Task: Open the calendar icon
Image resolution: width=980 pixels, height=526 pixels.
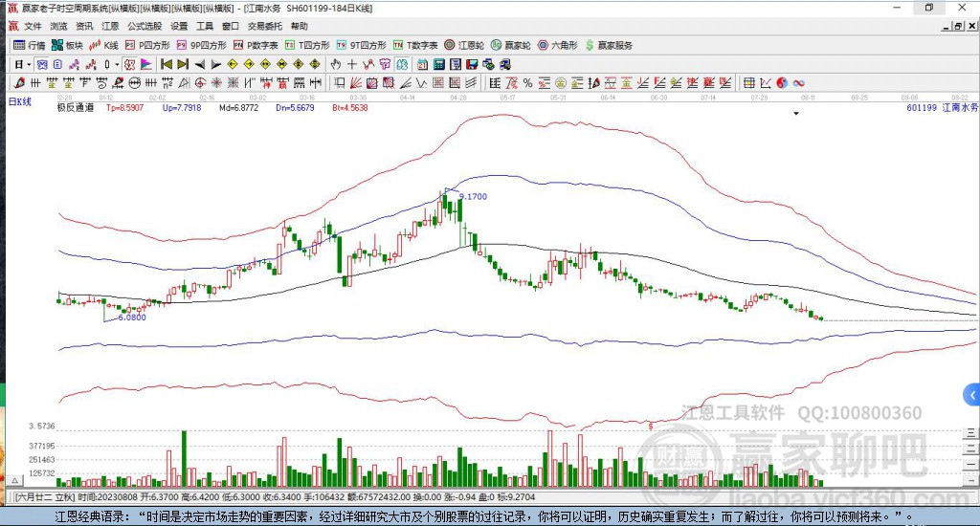Action: (x=422, y=64)
